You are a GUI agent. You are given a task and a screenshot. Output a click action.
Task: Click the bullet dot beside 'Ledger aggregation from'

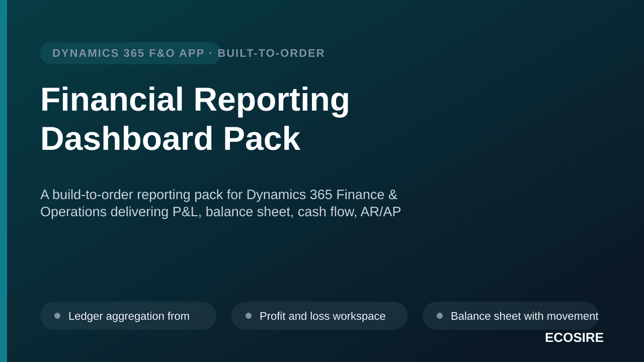point(57,316)
